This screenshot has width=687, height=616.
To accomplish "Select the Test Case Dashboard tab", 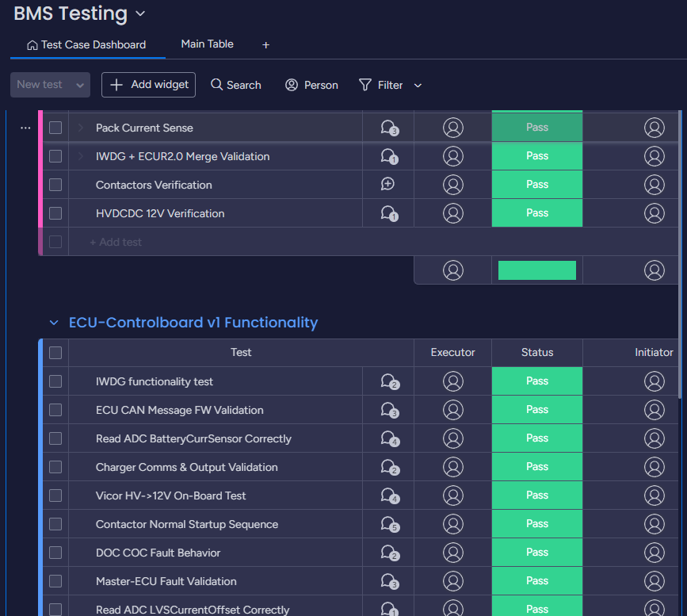I will pos(87,44).
